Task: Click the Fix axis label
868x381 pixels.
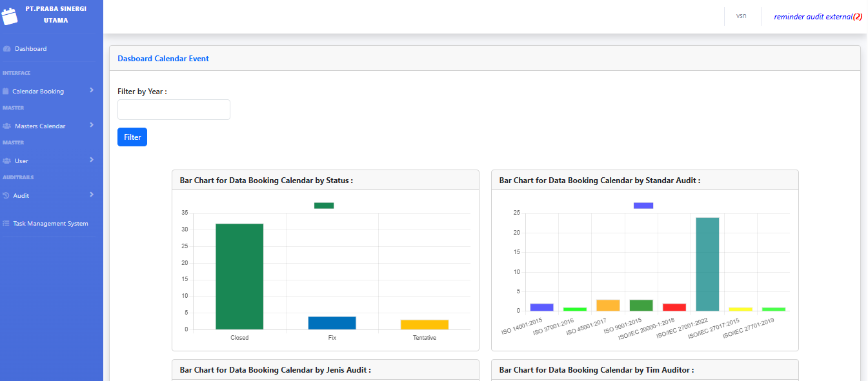Action: pyautogui.click(x=332, y=338)
